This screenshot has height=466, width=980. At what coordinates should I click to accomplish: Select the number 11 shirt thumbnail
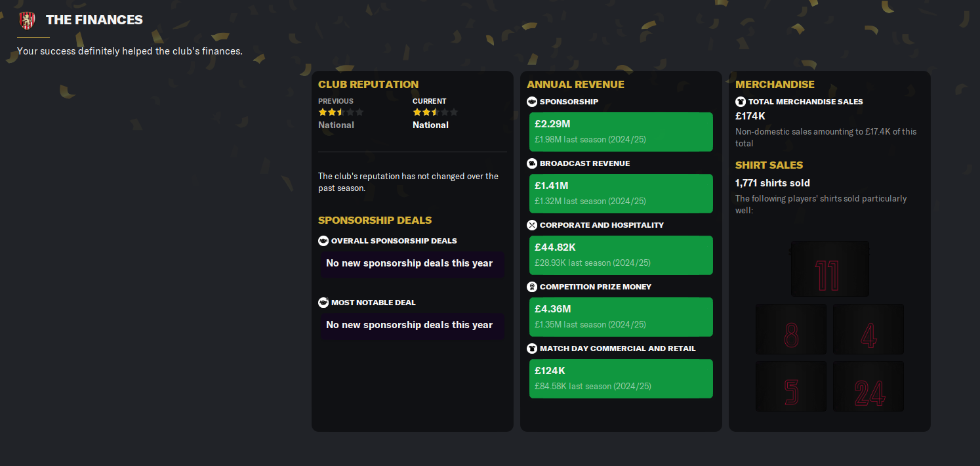pos(830,268)
